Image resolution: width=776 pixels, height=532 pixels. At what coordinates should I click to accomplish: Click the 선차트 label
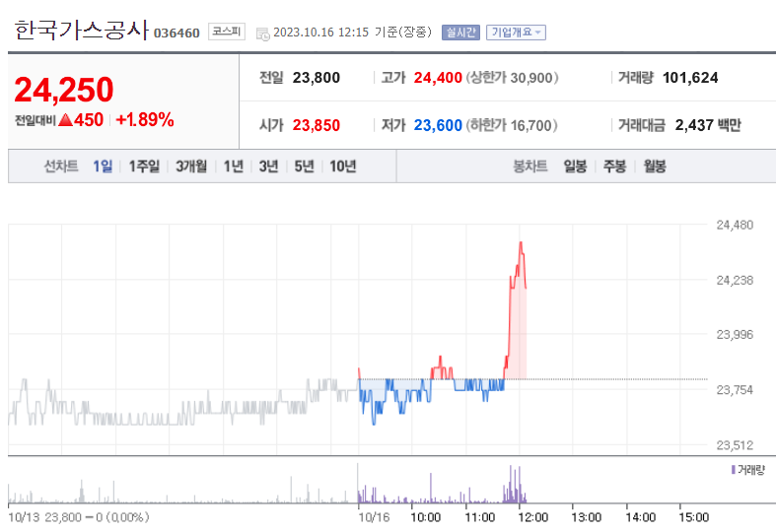[x=61, y=166]
